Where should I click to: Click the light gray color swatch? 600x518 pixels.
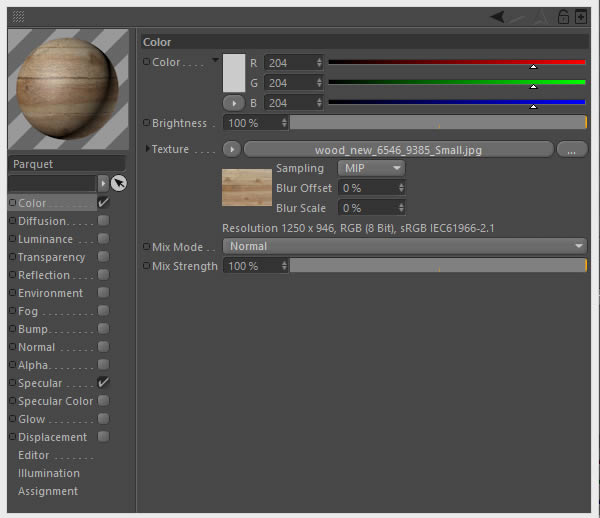point(234,73)
